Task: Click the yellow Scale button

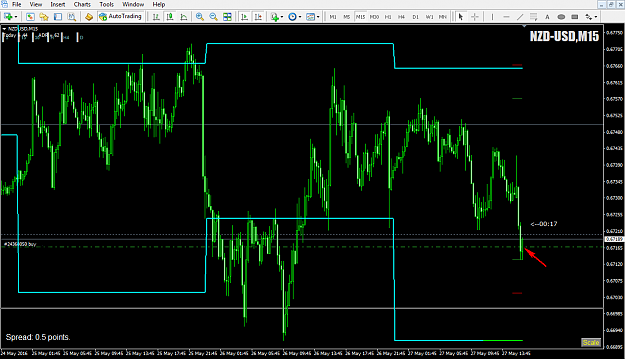Action: pos(591,342)
